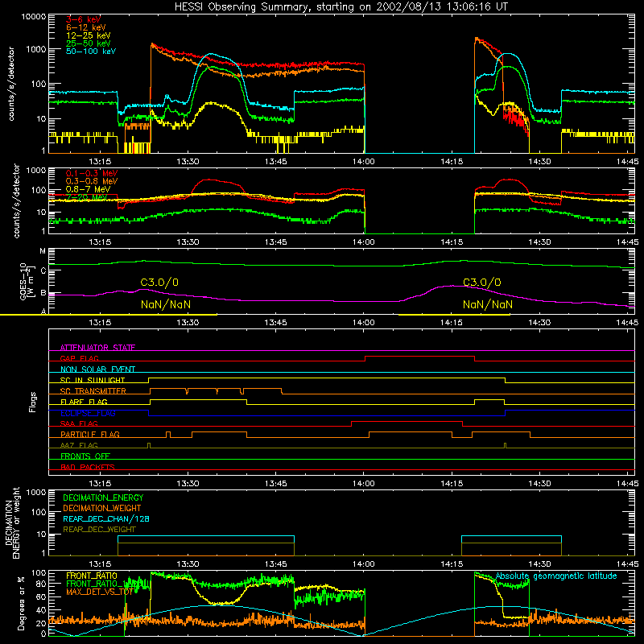Click the vertical Flags axis label

(33, 402)
